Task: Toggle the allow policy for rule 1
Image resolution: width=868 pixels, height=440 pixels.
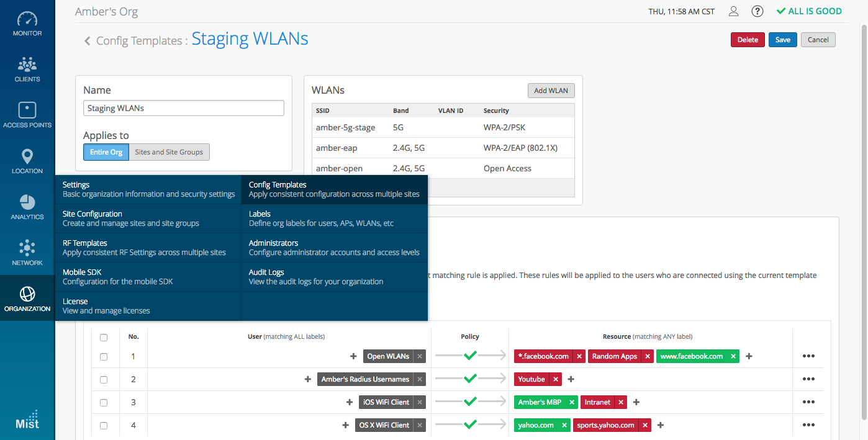Action: coord(471,356)
